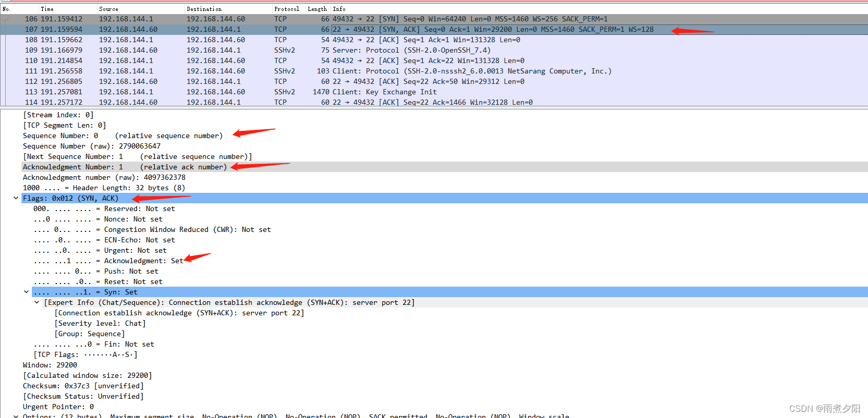Viewport: 868px width, 418px height.
Task: Sort packets by the Source column header
Action: 141,9
